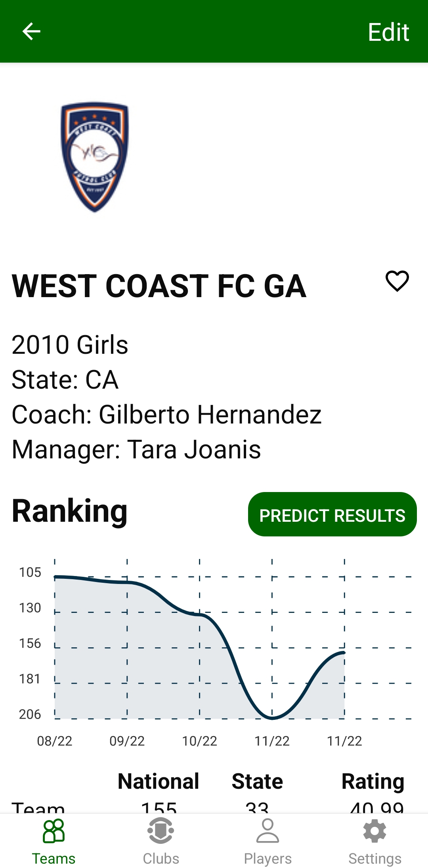428x868 pixels.
Task: Tap the back arrow icon
Action: point(31,31)
